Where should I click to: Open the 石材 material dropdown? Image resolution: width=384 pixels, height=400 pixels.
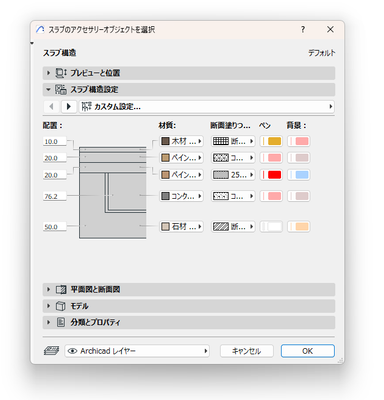click(x=181, y=227)
